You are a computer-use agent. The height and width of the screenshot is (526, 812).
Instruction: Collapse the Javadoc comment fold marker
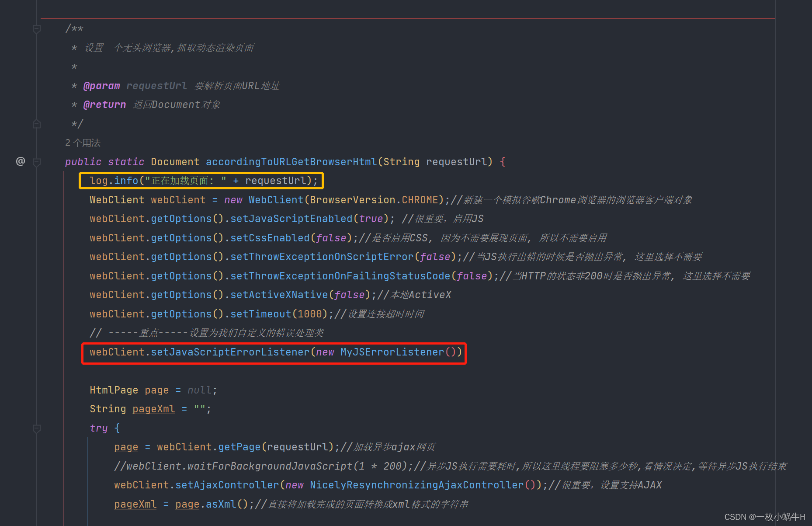point(37,28)
